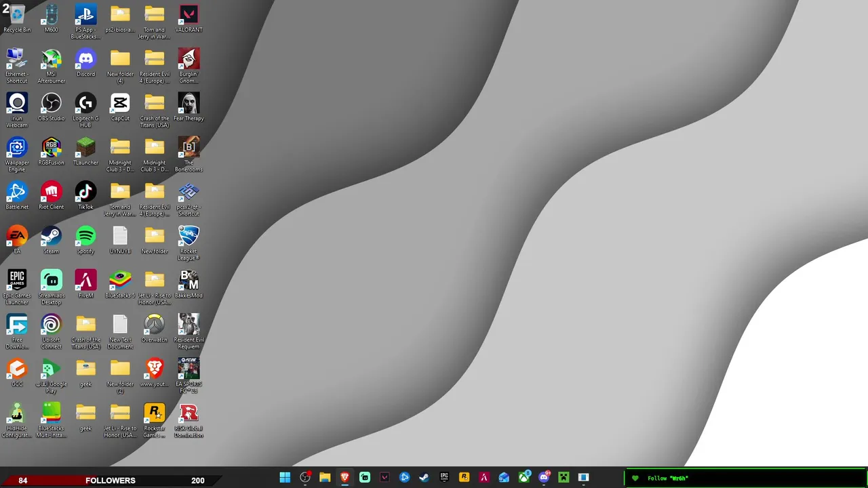Open File Explorer from the taskbar
The width and height of the screenshot is (868, 488).
click(325, 478)
